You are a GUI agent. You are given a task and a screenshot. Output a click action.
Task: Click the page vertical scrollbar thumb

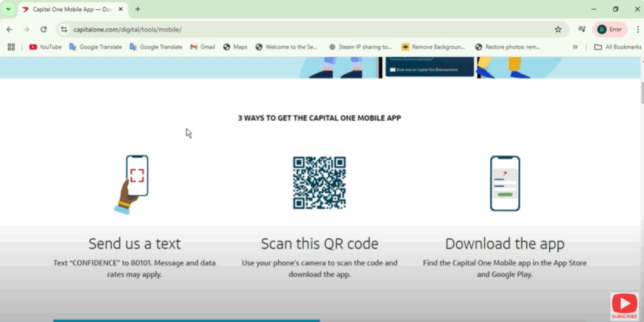641,92
